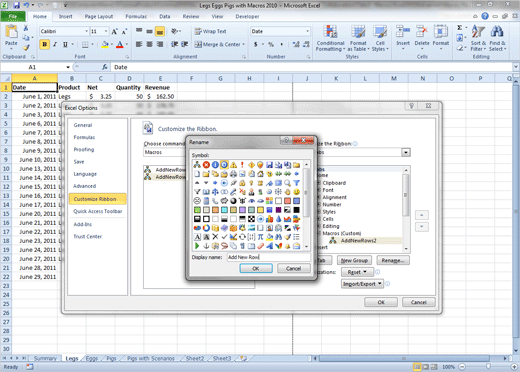Select the anchor symbol
This screenshot has width=520, height=372.
pyautogui.click(x=206, y=246)
